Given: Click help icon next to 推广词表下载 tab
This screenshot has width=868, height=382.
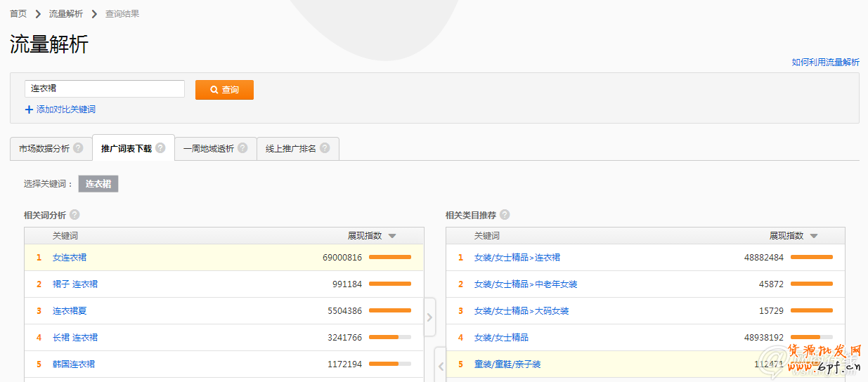Looking at the screenshot, I should point(160,148).
